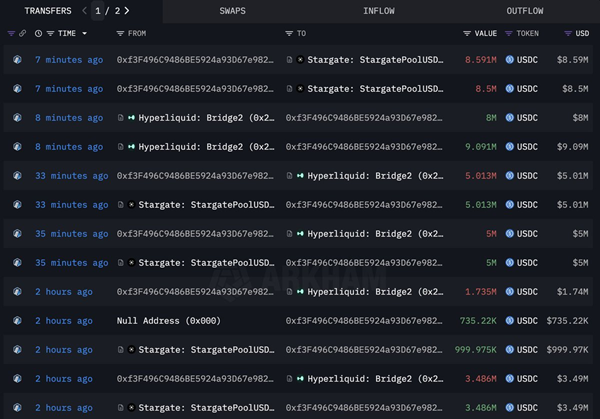Click the clock icon beside TIME
This screenshot has width=600, height=419.
click(x=38, y=34)
